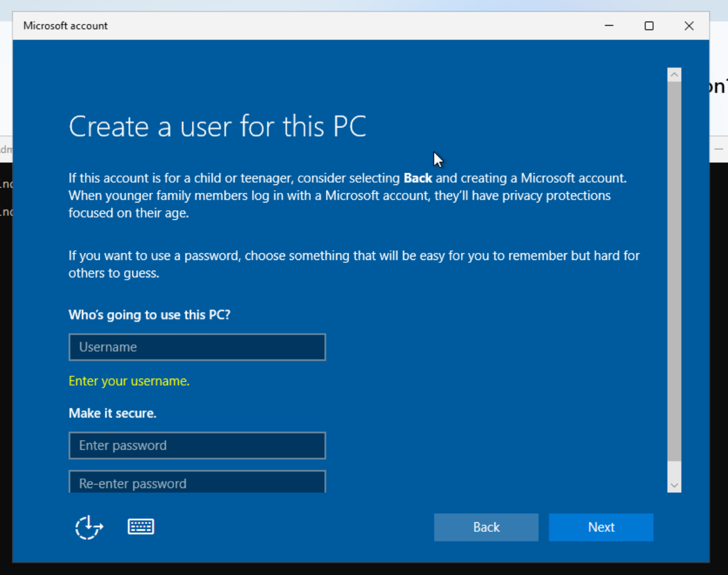
Task: Click the 'Who's going to use this PC?' label
Action: [150, 315]
